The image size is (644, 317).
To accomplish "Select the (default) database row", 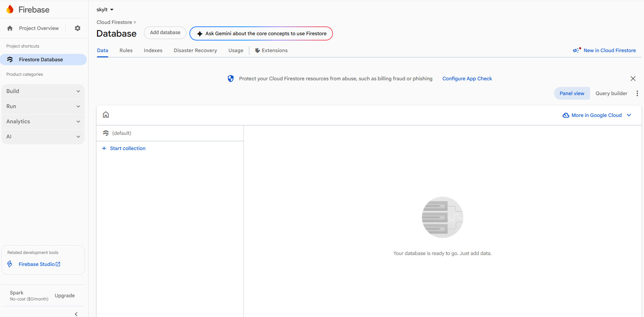I will pos(170,133).
